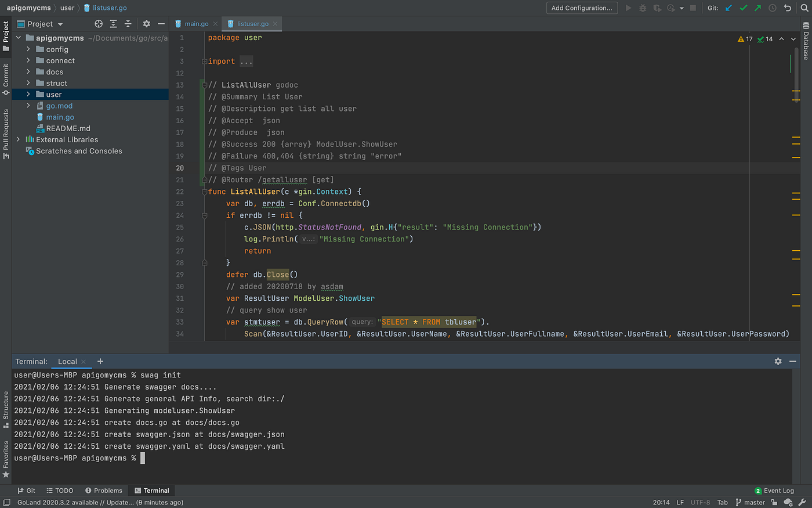
Task: Add a new terminal tab with plus
Action: 100,361
